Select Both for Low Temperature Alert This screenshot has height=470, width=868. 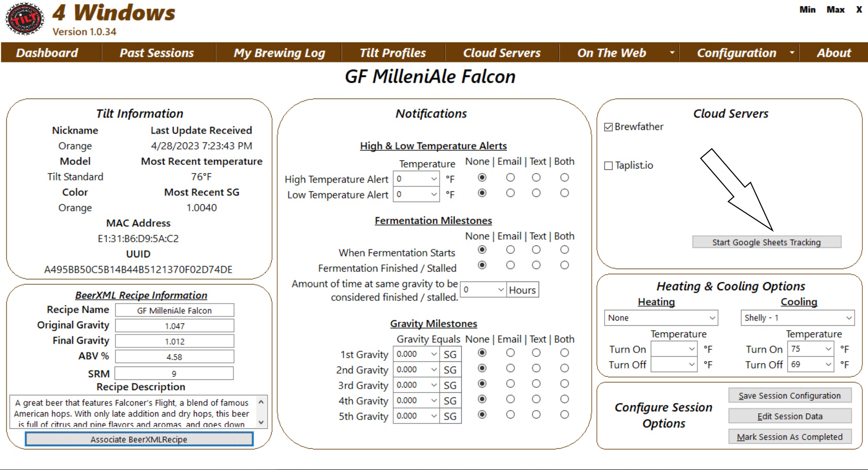tap(564, 193)
